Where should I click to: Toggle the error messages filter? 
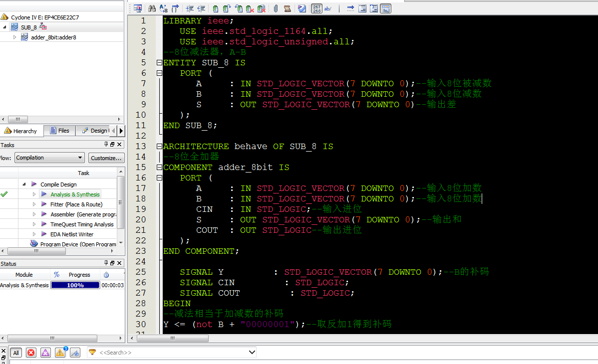tap(31, 353)
